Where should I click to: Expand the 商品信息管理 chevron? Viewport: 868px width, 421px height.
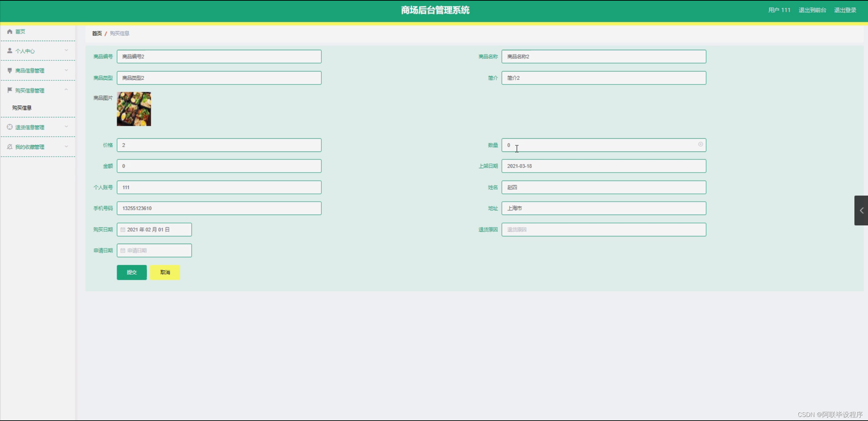point(67,70)
